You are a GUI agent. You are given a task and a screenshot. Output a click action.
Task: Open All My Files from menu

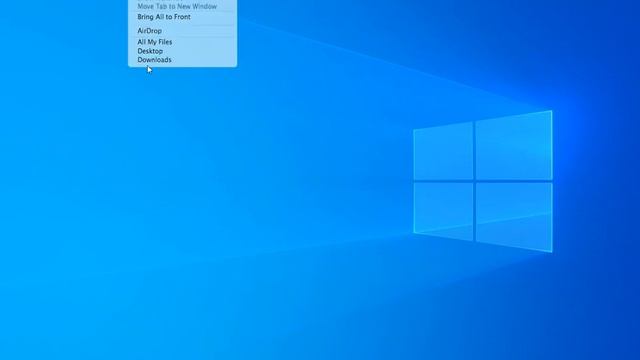tap(182, 42)
